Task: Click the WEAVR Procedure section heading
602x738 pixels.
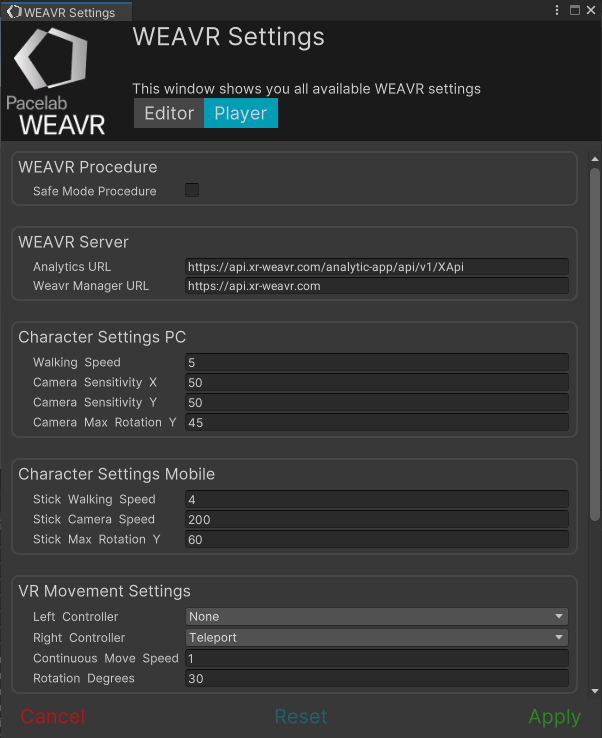Action: (88, 167)
